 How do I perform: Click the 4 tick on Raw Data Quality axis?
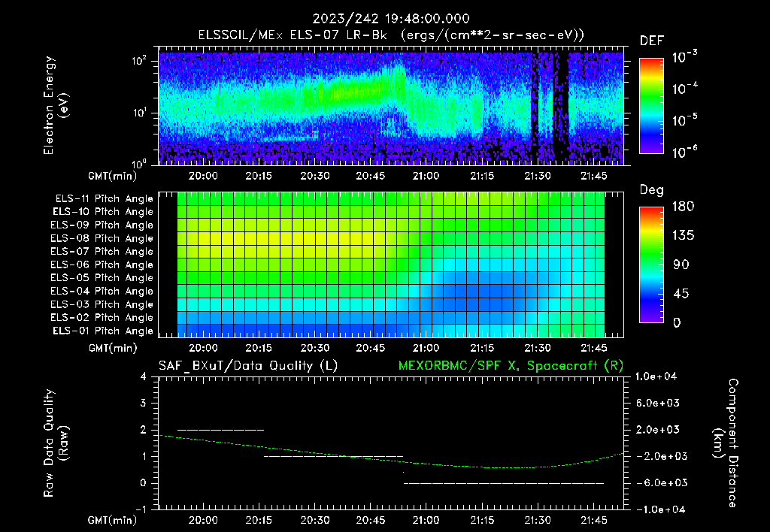click(x=144, y=377)
